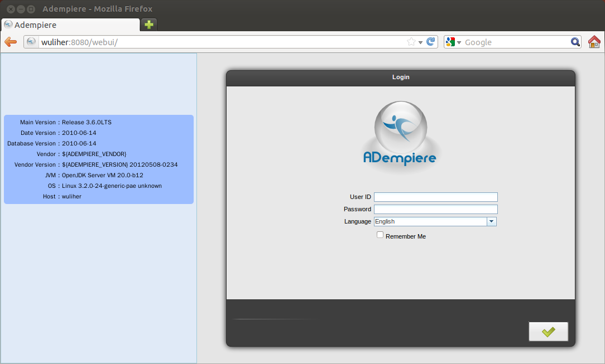Click the green checkmark OK button
Image resolution: width=605 pixels, height=364 pixels.
point(548,331)
